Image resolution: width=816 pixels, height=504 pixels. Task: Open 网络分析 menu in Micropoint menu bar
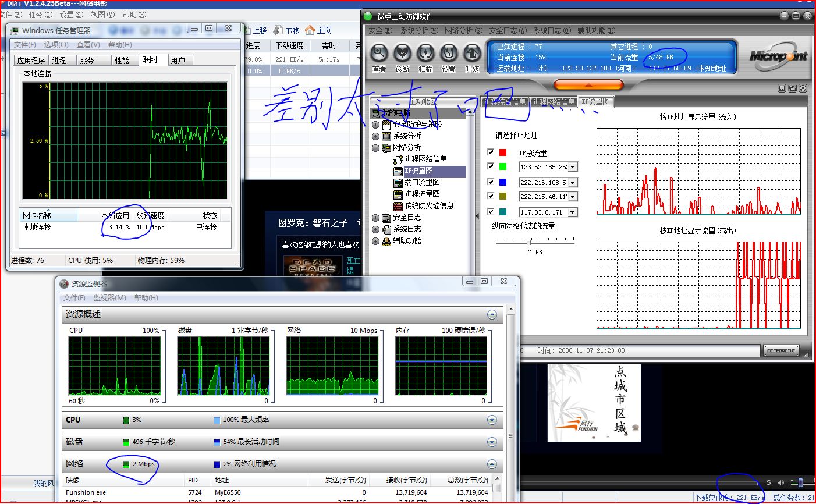pyautogui.click(x=463, y=30)
